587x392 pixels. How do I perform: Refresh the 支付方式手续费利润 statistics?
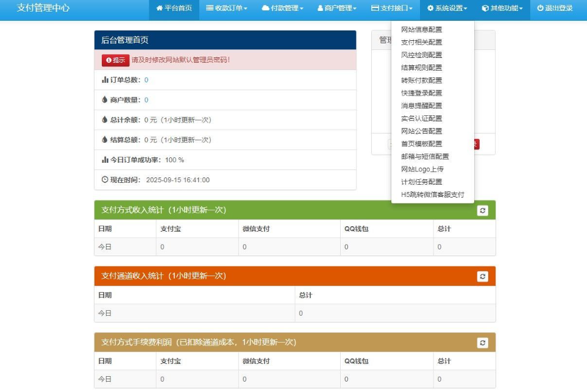pyautogui.click(x=483, y=343)
